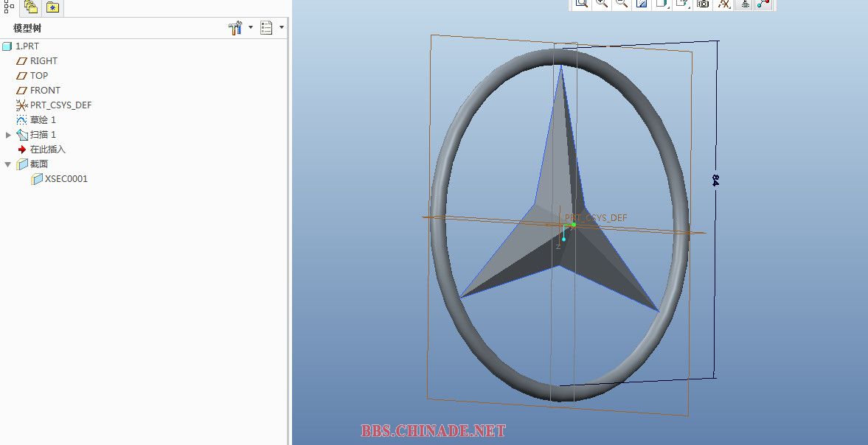Viewport: 868px width, 445px height.
Task: Select the 截面 sections node
Action: (32, 164)
